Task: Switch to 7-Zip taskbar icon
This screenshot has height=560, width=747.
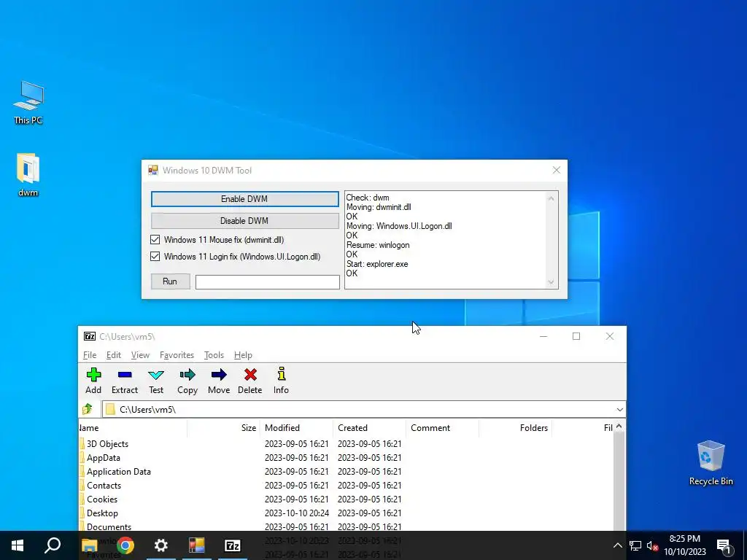Action: (233, 545)
